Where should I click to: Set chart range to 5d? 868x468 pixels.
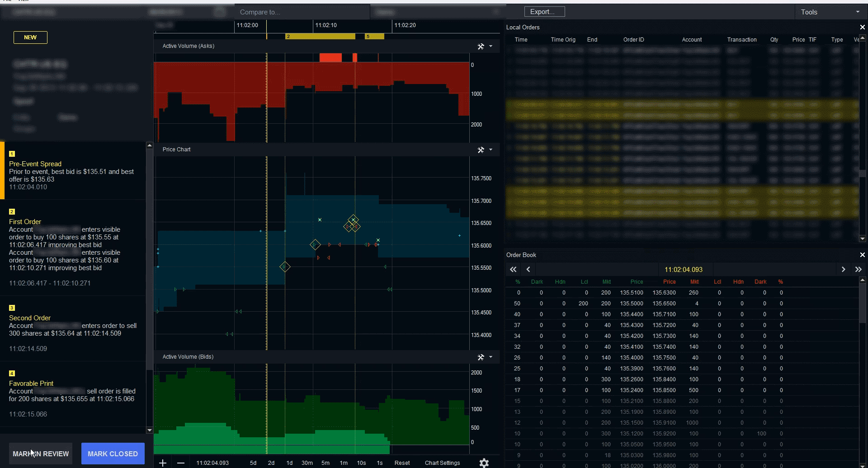point(253,463)
